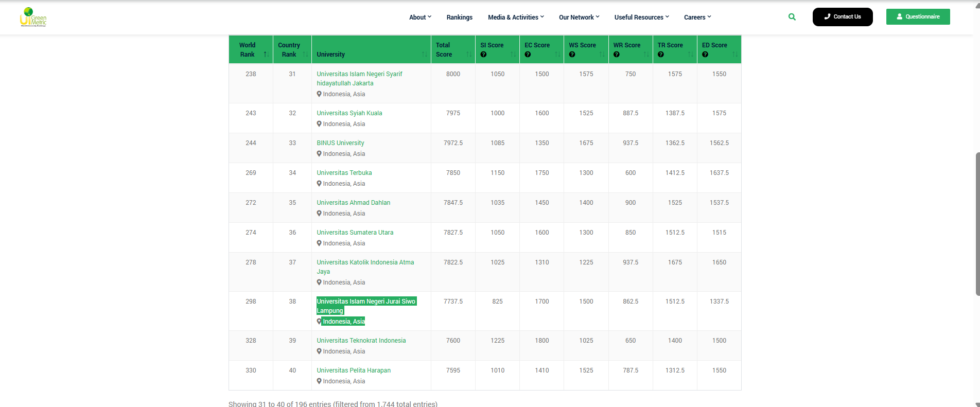Show the TR Score help tooltip icon
The height and width of the screenshot is (407, 980).
(661, 55)
